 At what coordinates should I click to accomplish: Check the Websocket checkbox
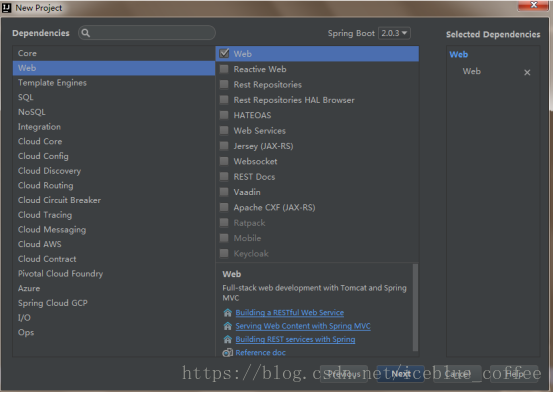(224, 161)
